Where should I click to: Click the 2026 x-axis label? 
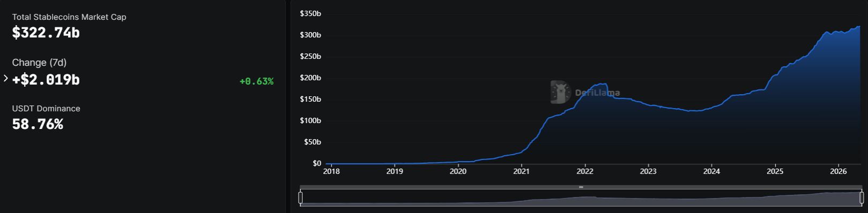[838, 172]
